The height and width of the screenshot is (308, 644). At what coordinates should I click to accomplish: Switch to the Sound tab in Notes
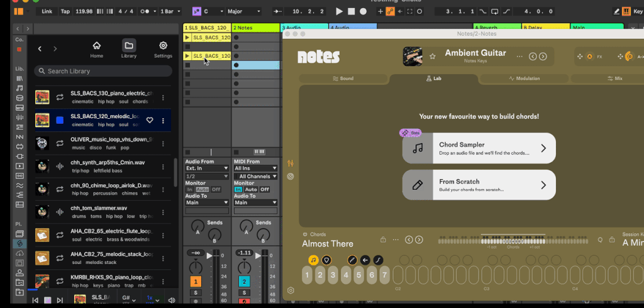(x=343, y=79)
